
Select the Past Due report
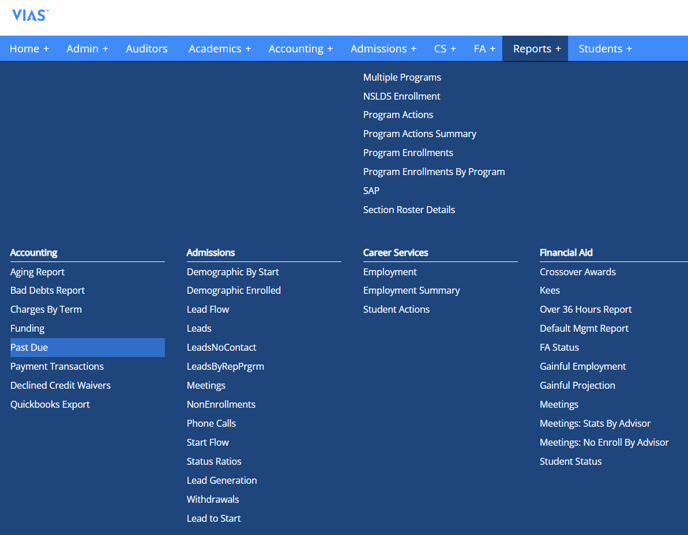tap(29, 347)
